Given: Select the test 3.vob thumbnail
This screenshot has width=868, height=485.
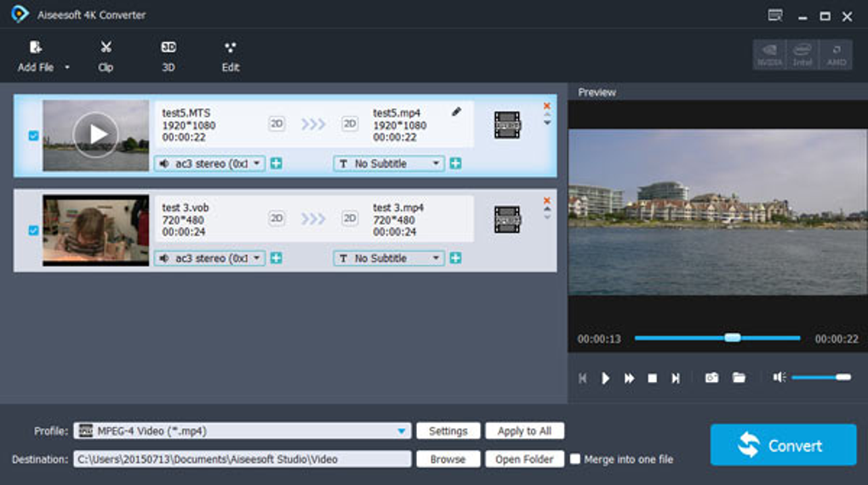Looking at the screenshot, I should pyautogui.click(x=96, y=231).
